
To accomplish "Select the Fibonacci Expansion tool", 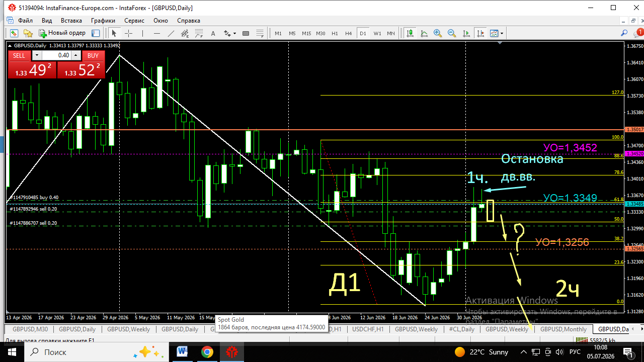I will click(x=260, y=33).
